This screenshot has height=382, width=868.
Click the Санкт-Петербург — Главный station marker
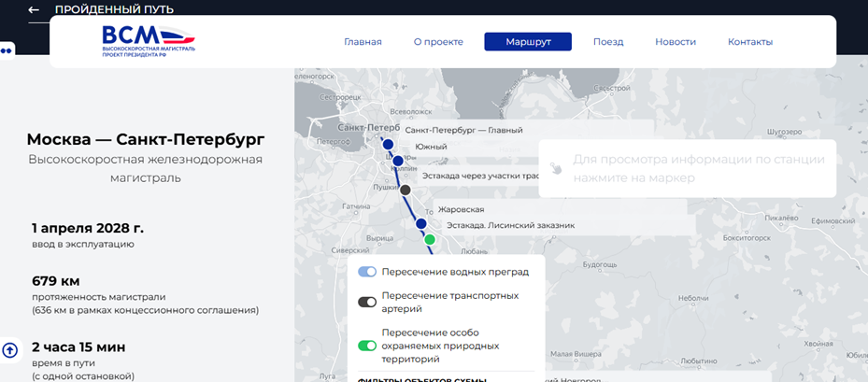388,145
